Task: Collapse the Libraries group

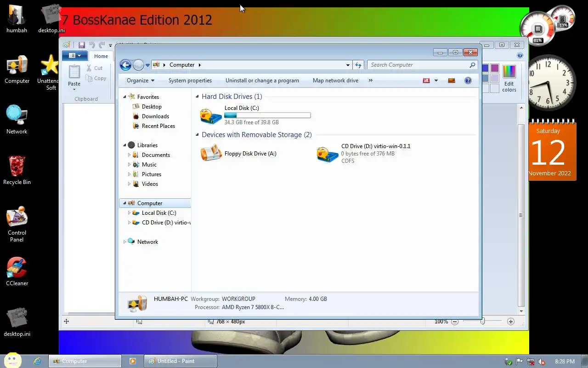Action: [x=124, y=145]
